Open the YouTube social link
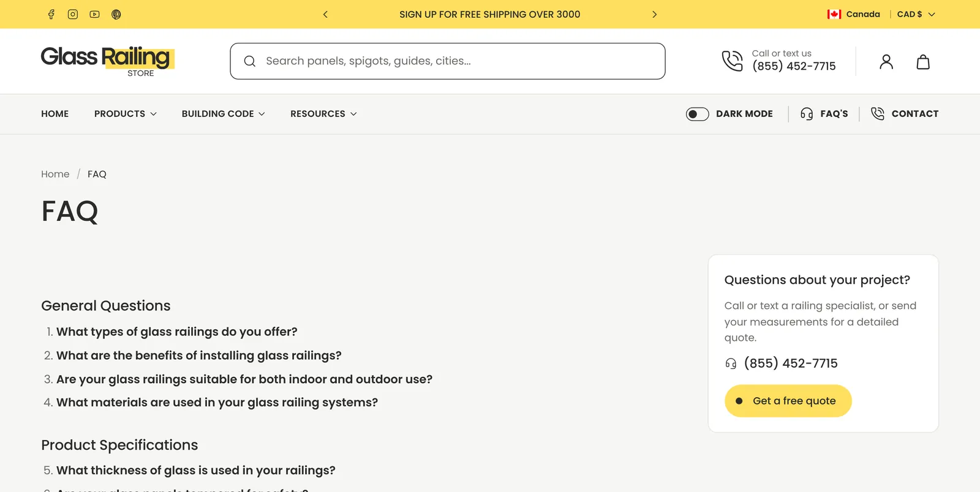980x492 pixels. pos(94,14)
